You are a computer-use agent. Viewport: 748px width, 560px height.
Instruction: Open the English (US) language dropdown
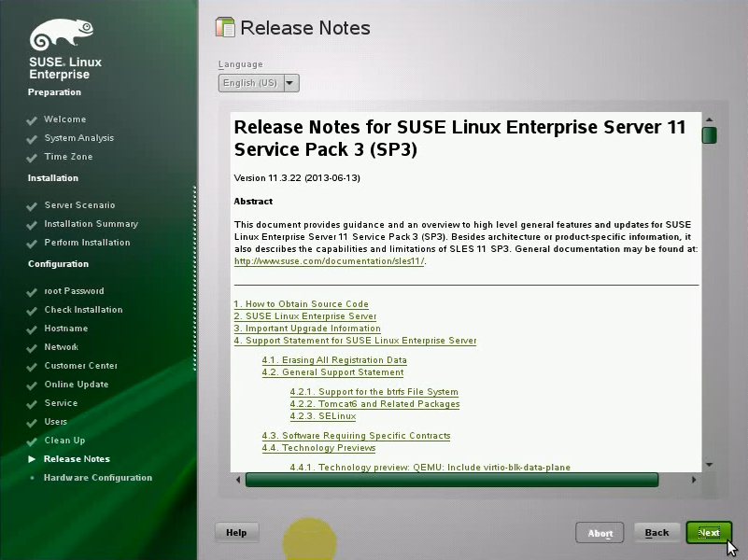(259, 83)
